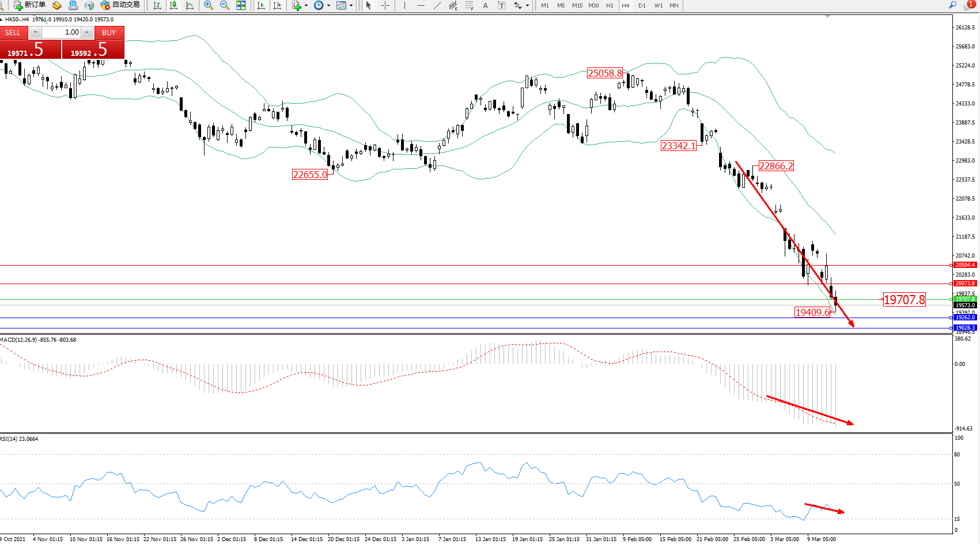Viewport: 980px width, 544px height.
Task: Click the zoom in magnifier icon
Action: click(209, 5)
